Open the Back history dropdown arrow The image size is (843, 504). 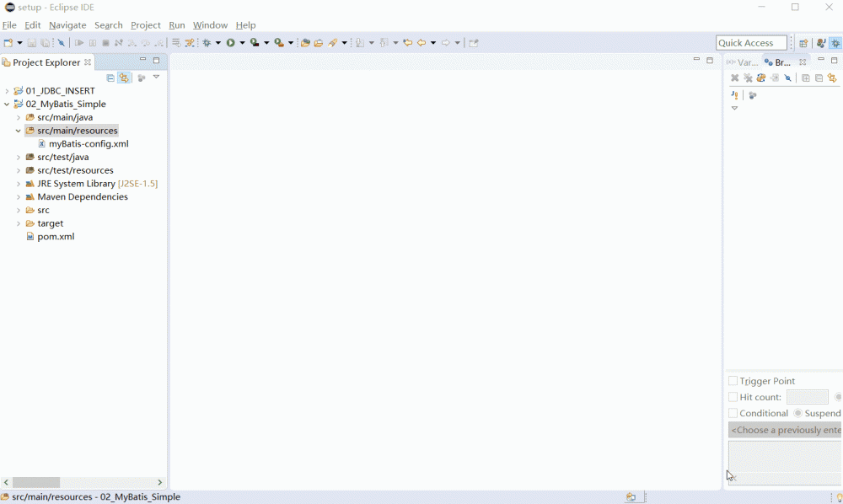(433, 43)
